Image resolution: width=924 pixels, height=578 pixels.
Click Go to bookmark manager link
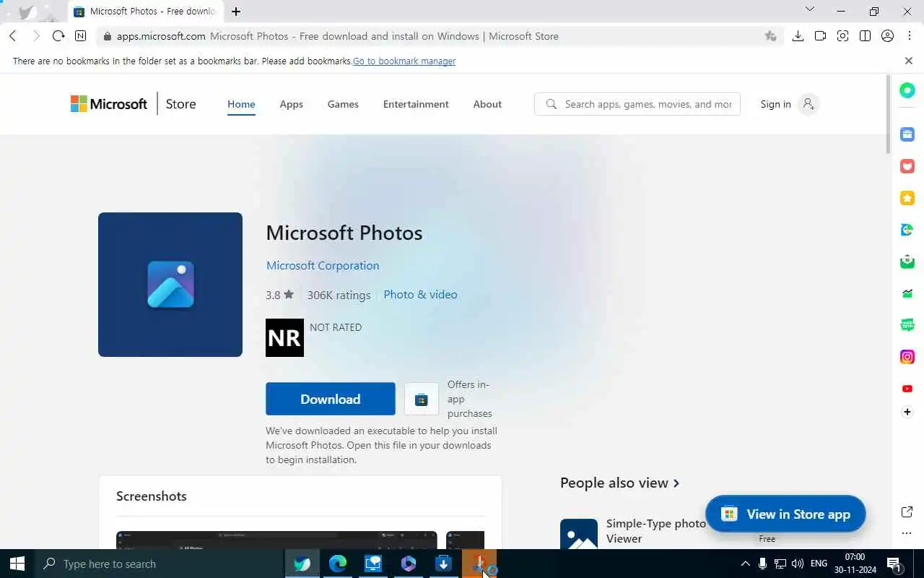click(404, 61)
